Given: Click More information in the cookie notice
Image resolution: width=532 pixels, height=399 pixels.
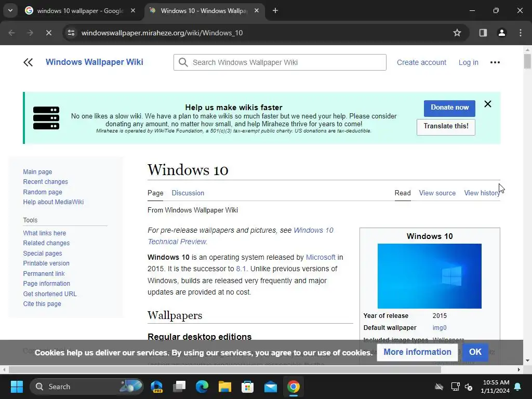Looking at the screenshot, I should point(417,352).
